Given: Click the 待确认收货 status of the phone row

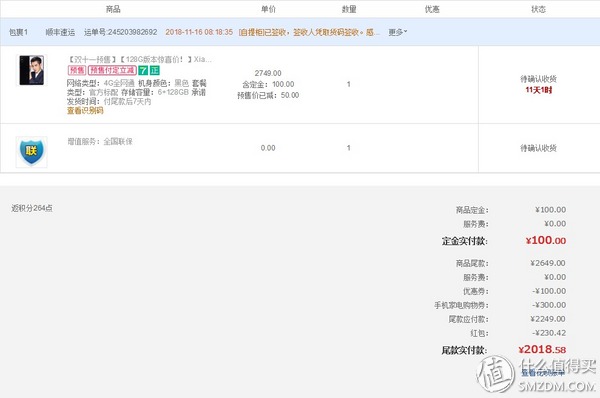Looking at the screenshot, I should pyautogui.click(x=538, y=79).
